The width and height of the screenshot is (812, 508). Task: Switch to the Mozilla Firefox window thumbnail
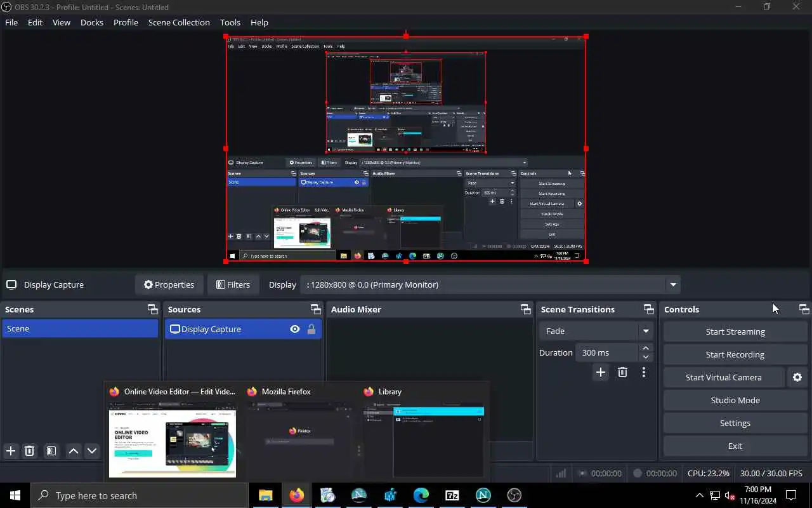coord(299,432)
